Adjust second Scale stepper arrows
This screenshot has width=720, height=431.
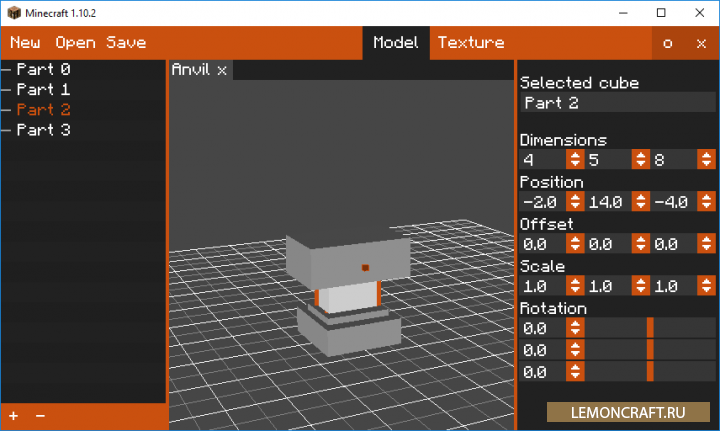tap(641, 286)
